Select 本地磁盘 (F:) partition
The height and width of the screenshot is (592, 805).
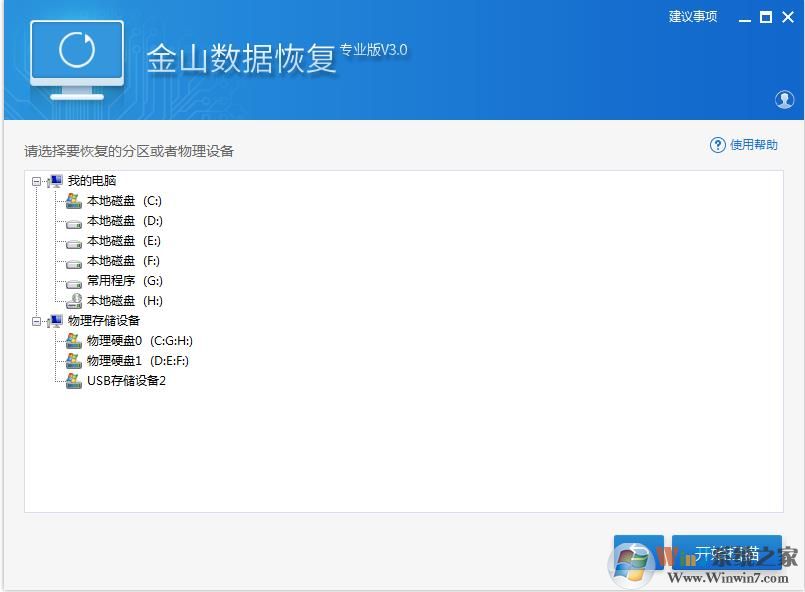[x=123, y=261]
